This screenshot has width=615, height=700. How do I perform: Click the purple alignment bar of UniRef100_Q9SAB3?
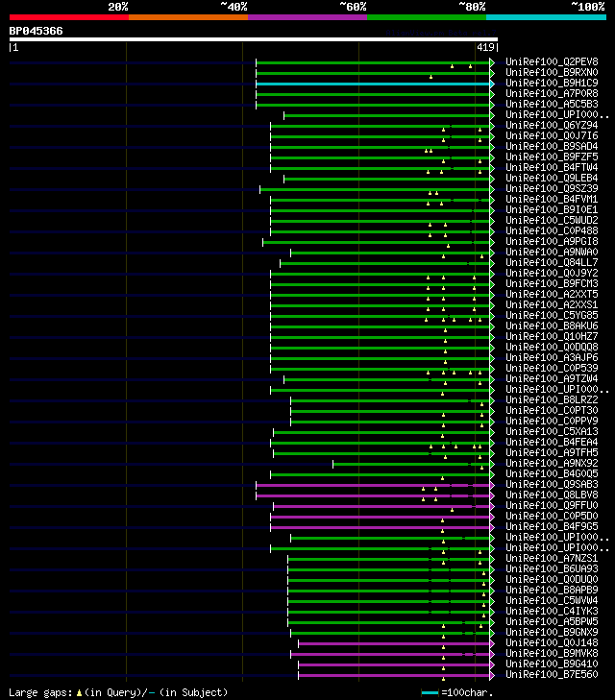[x=373, y=485]
